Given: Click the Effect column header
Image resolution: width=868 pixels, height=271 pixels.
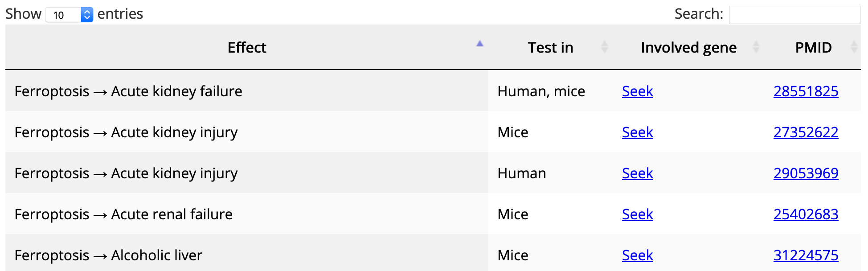Looking at the screenshot, I should pos(247,47).
